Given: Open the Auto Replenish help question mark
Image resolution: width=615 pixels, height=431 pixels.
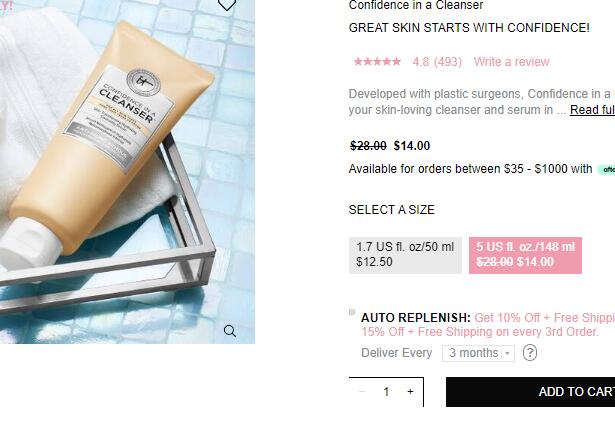Looking at the screenshot, I should pos(529,353).
